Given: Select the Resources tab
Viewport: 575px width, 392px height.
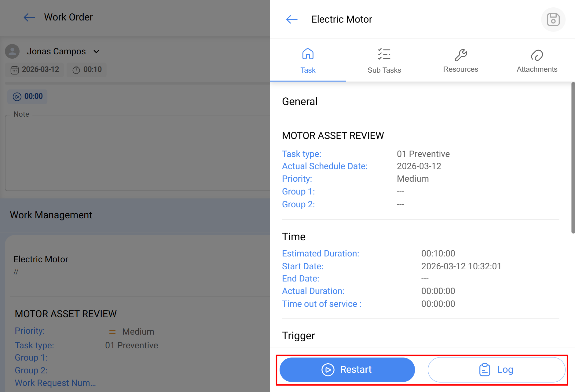Looking at the screenshot, I should [x=460, y=60].
